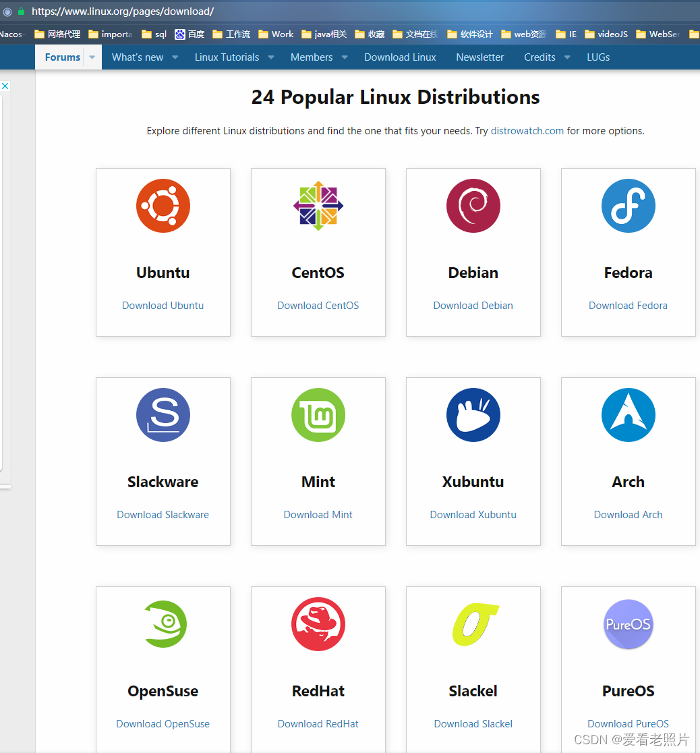This screenshot has height=753, width=700.
Task: Open the Newsletter nav item
Action: (480, 57)
